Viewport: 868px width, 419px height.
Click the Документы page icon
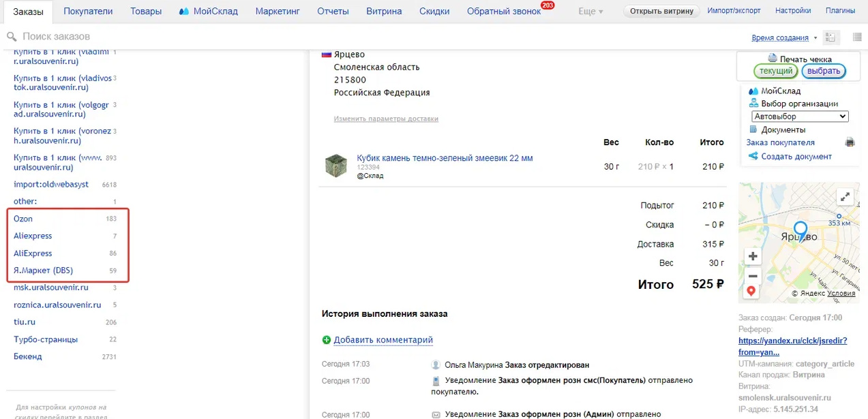point(753,129)
